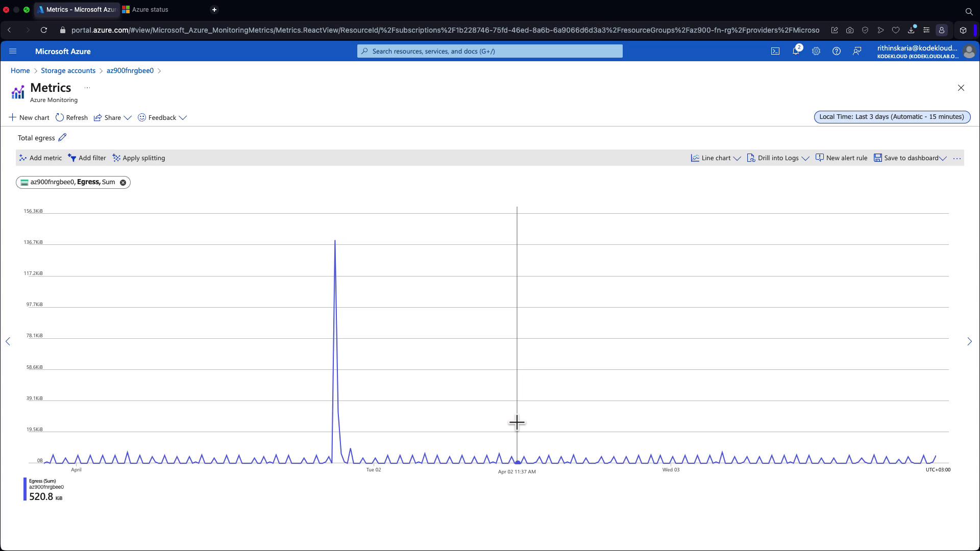
Task: Open portal settings gear
Action: (816, 51)
